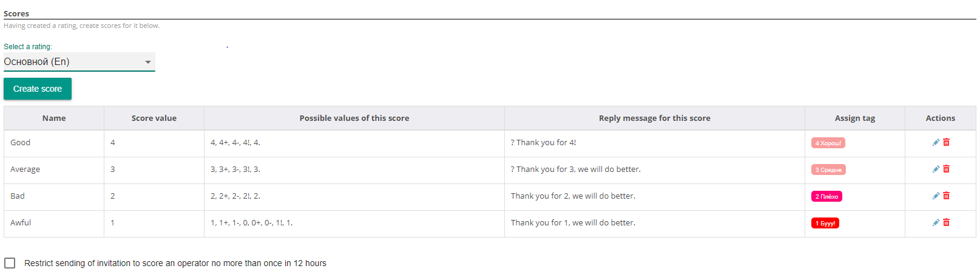Edit the Bad score row
Image resolution: width=980 pixels, height=274 pixels.
pos(936,196)
